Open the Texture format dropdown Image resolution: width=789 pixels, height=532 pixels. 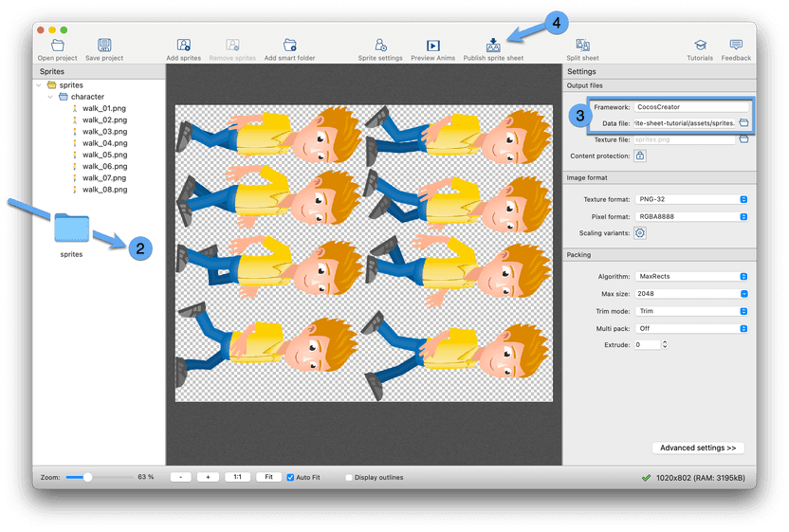(x=691, y=199)
